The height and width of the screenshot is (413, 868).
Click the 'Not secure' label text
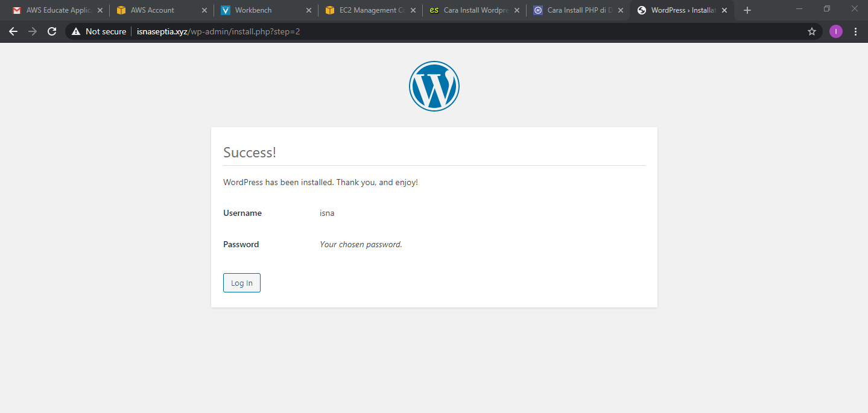[106, 31]
